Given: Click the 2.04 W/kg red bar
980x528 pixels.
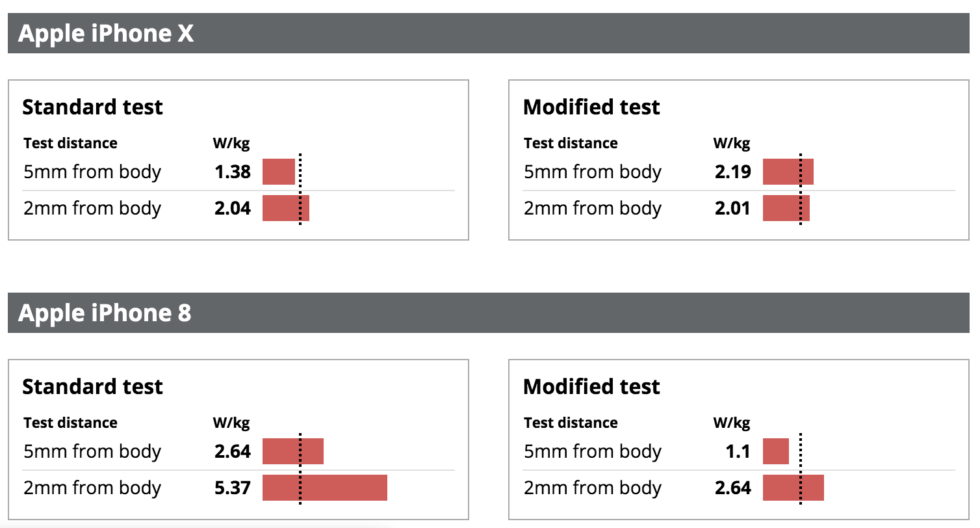Looking at the screenshot, I should tap(286, 208).
